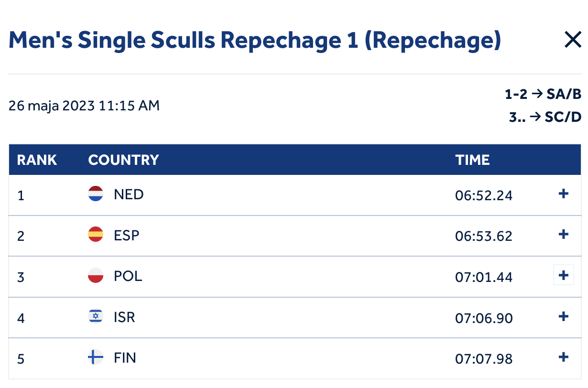This screenshot has height=388, width=588.
Task: Click the NED country label
Action: coord(129,194)
